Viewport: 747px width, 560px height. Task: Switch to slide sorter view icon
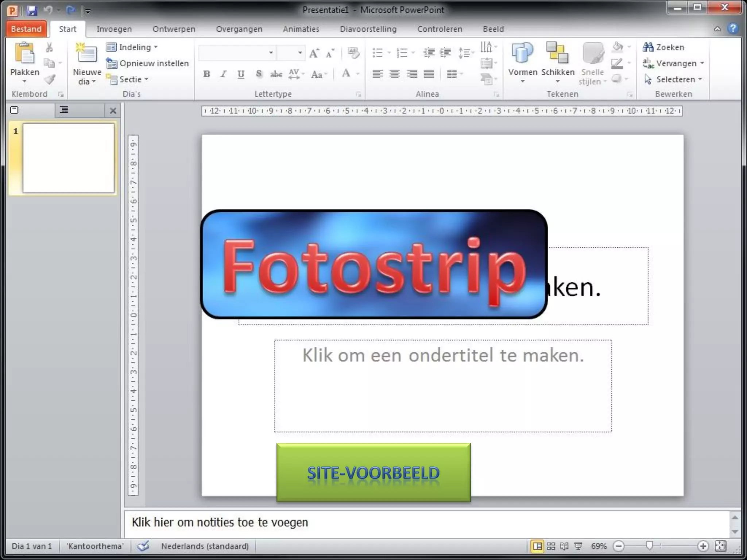(551, 546)
